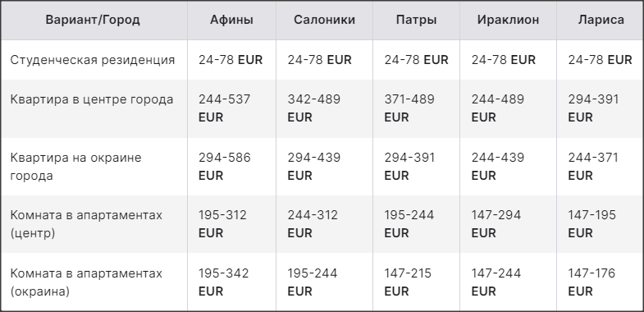The height and width of the screenshot is (312, 644).
Task: Click the 294-391 EUR Лариса cell
Action: pos(593,108)
